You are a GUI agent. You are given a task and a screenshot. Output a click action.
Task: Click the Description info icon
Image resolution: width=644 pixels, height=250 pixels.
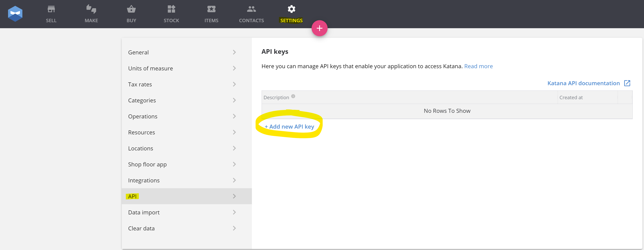tap(293, 96)
